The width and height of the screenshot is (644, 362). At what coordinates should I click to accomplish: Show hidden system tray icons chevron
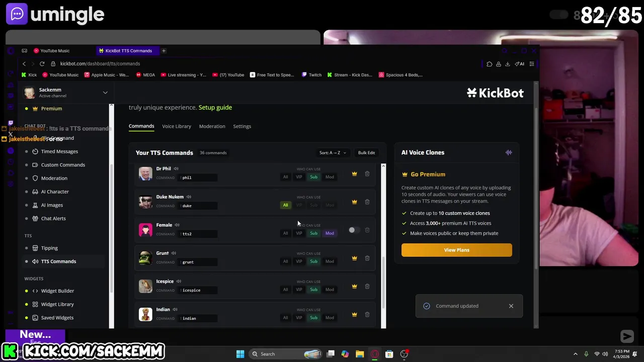pyautogui.click(x=576, y=354)
